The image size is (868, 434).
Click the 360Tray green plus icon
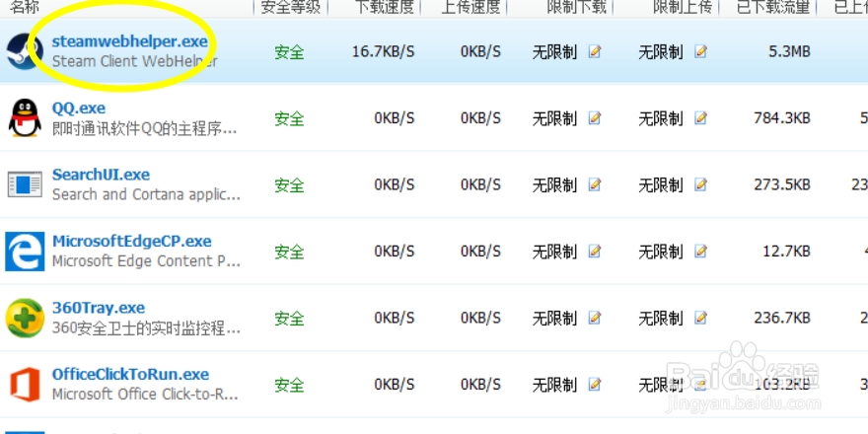pyautogui.click(x=25, y=318)
